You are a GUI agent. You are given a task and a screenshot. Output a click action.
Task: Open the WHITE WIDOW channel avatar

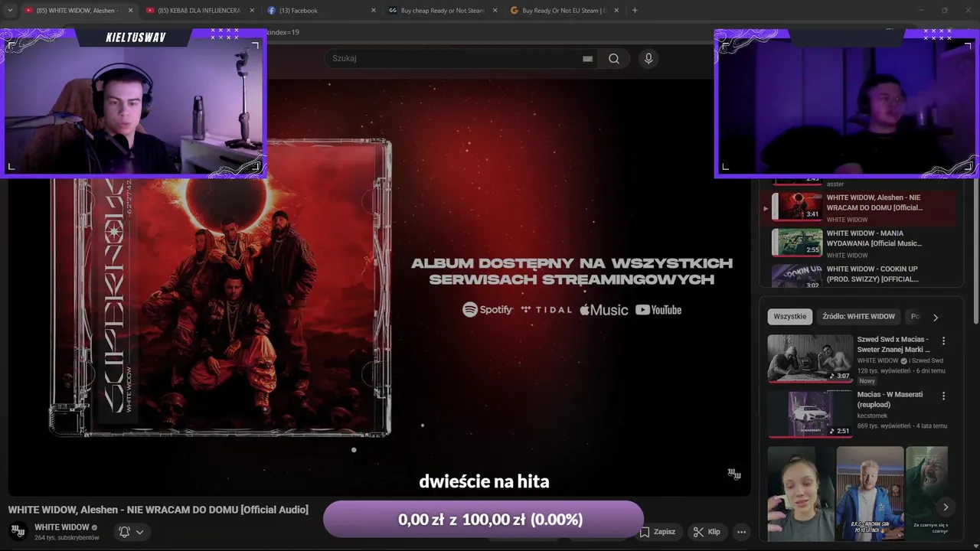[18, 531]
